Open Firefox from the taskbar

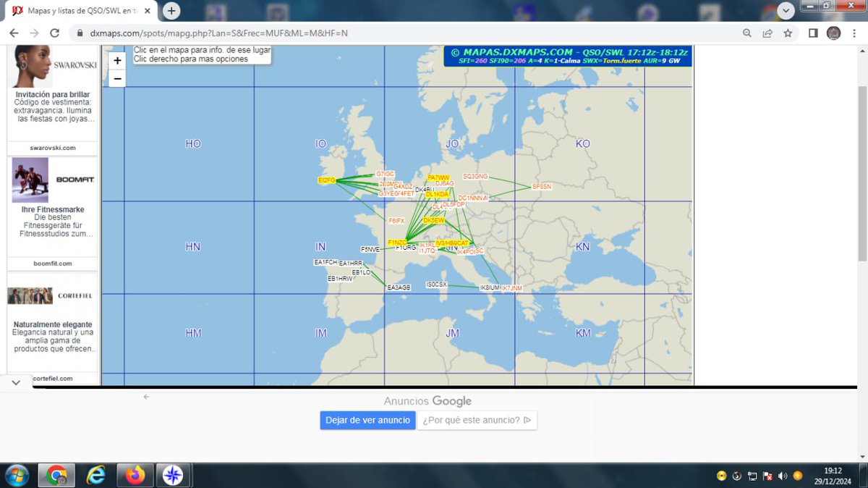coord(135,476)
